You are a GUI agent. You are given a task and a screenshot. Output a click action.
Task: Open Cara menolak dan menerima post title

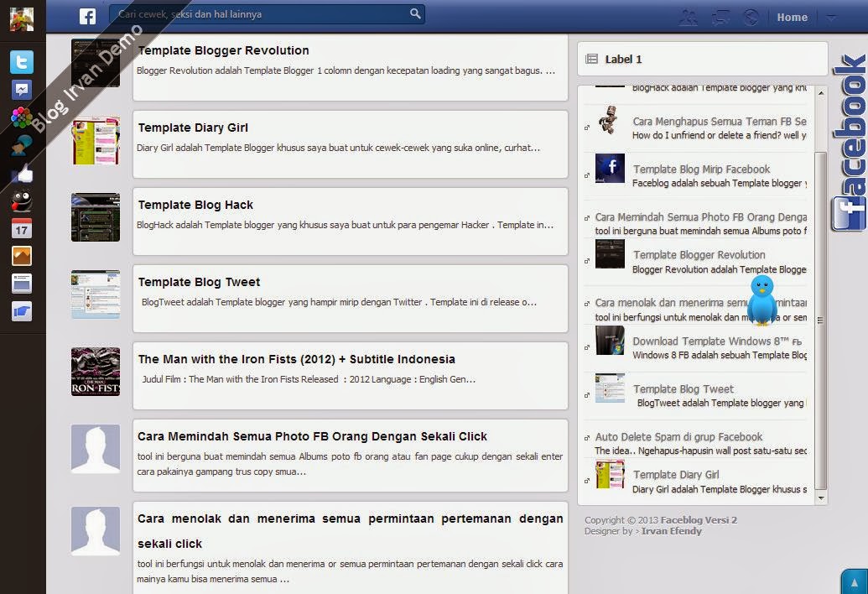[x=350, y=531]
